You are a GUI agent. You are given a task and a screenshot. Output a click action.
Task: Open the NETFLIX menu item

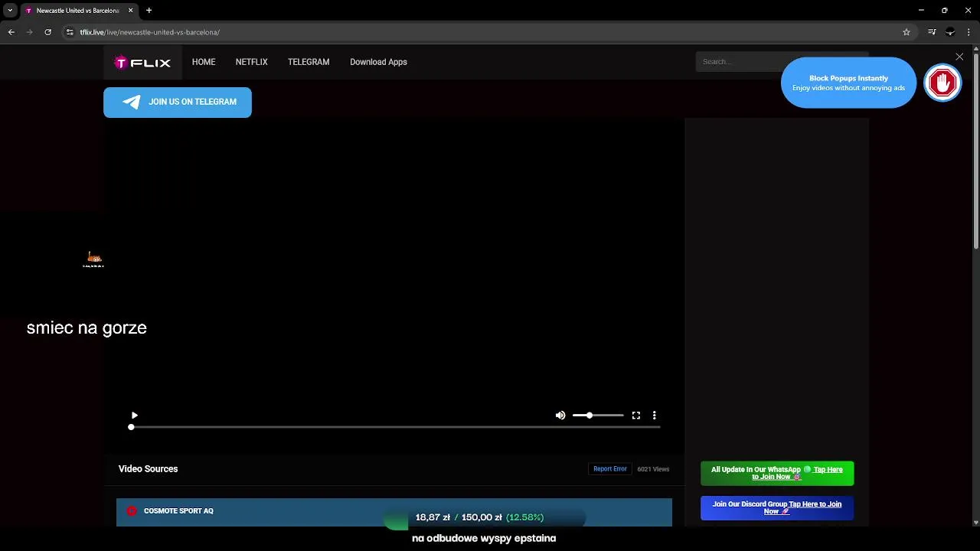point(251,62)
